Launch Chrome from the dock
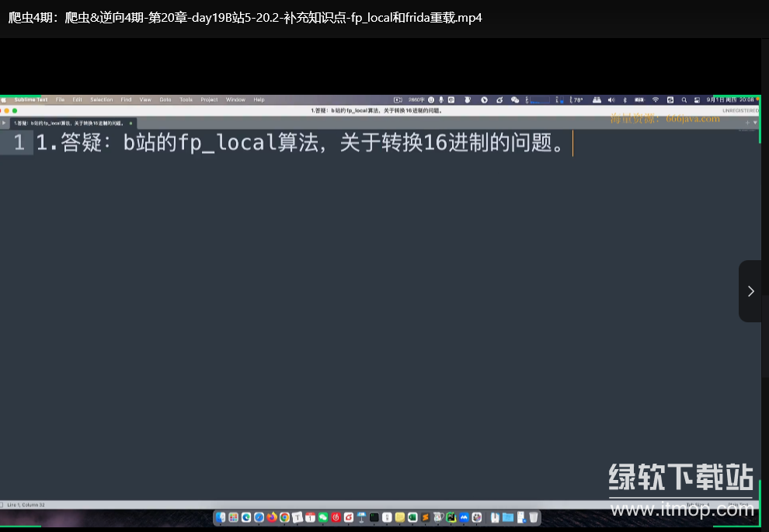Image resolution: width=769 pixels, height=532 pixels. pos(284,517)
